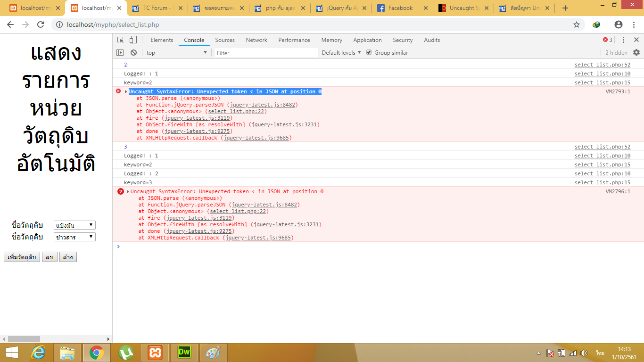The height and width of the screenshot is (362, 644).
Task: Close the DevTools panel
Action: 636,40
